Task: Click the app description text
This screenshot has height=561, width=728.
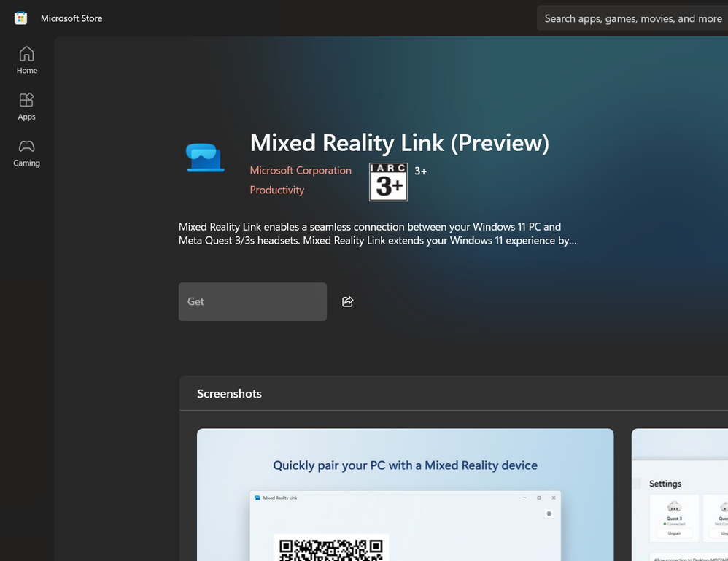Action: tap(377, 233)
